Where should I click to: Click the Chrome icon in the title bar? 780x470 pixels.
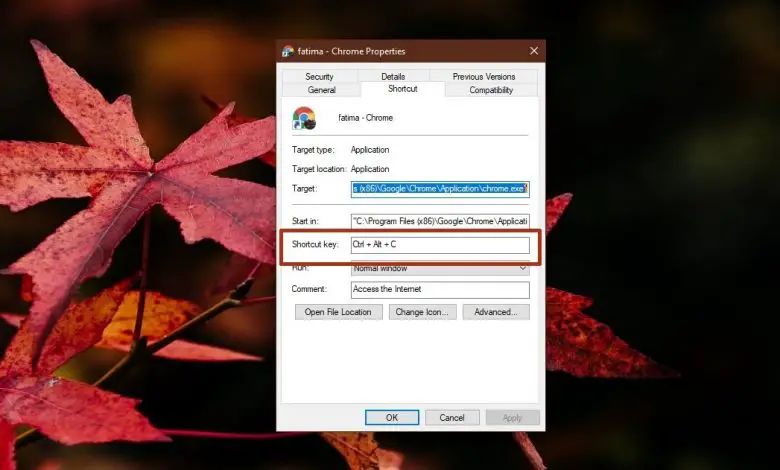pos(288,51)
